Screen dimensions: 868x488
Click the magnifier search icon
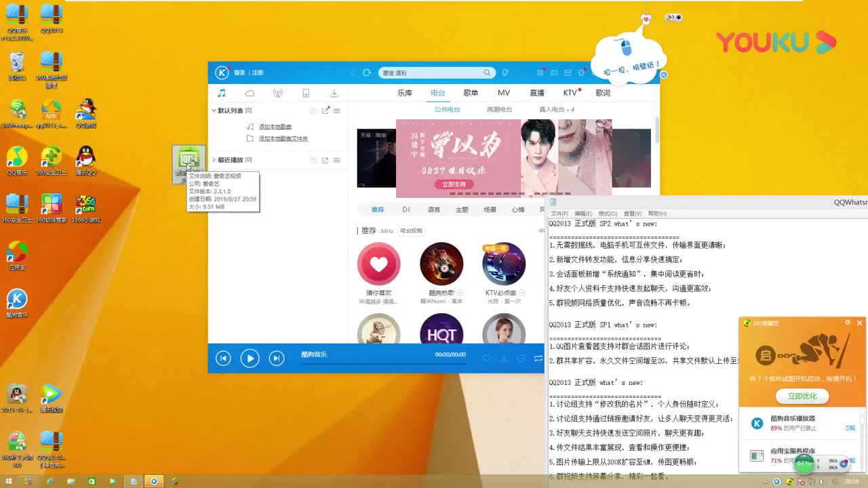point(487,73)
